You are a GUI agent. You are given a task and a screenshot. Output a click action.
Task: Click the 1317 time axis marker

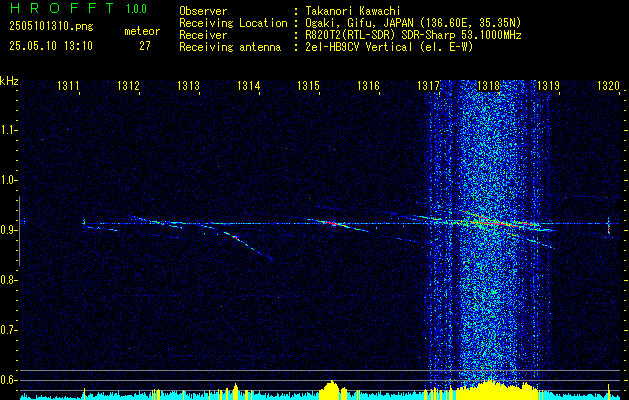[428, 85]
